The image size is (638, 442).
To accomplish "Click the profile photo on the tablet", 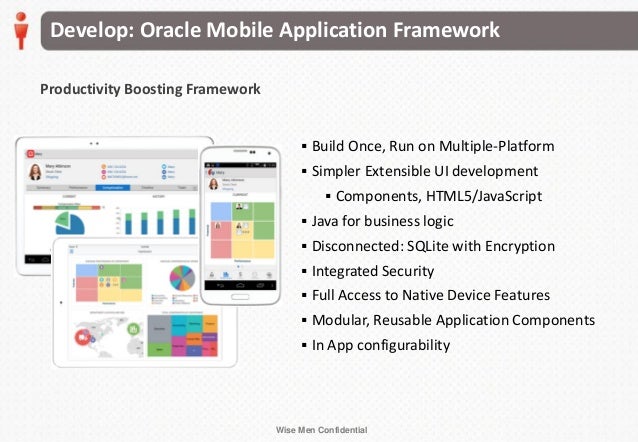I will tap(35, 172).
